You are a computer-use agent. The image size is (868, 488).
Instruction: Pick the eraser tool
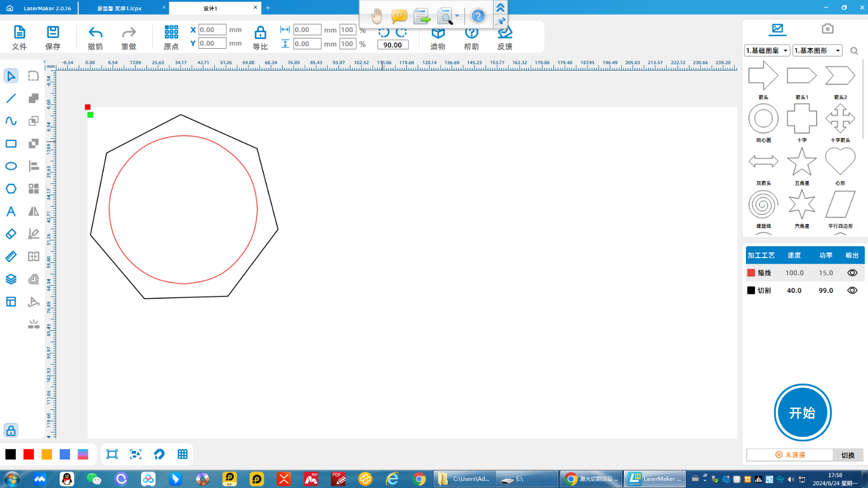point(11,234)
